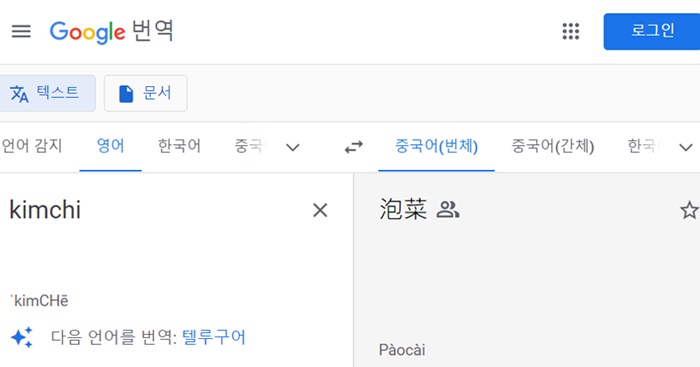Click the sparkle suggestion icon
The image size is (700, 367).
(21, 337)
